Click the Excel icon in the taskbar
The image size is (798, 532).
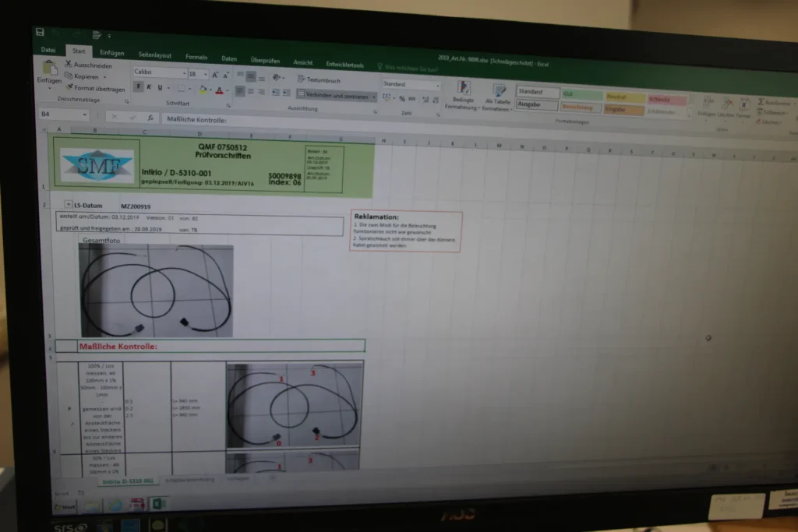pos(157,503)
